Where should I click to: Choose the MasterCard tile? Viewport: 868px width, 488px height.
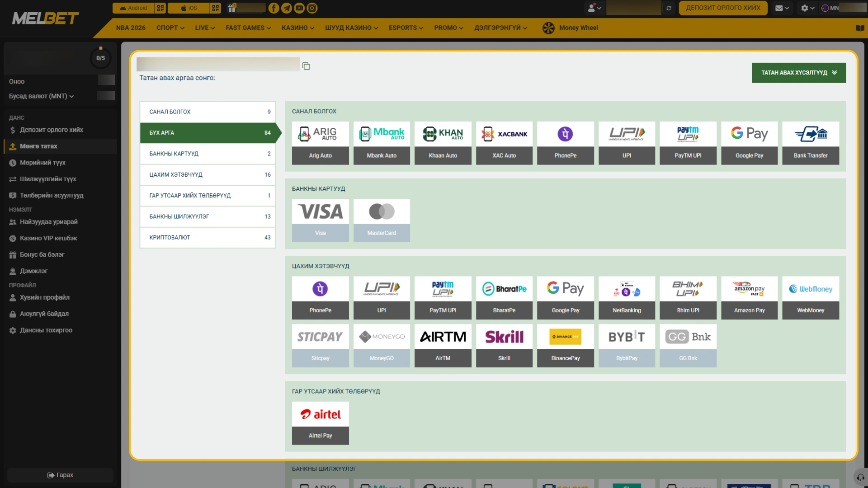click(x=382, y=221)
